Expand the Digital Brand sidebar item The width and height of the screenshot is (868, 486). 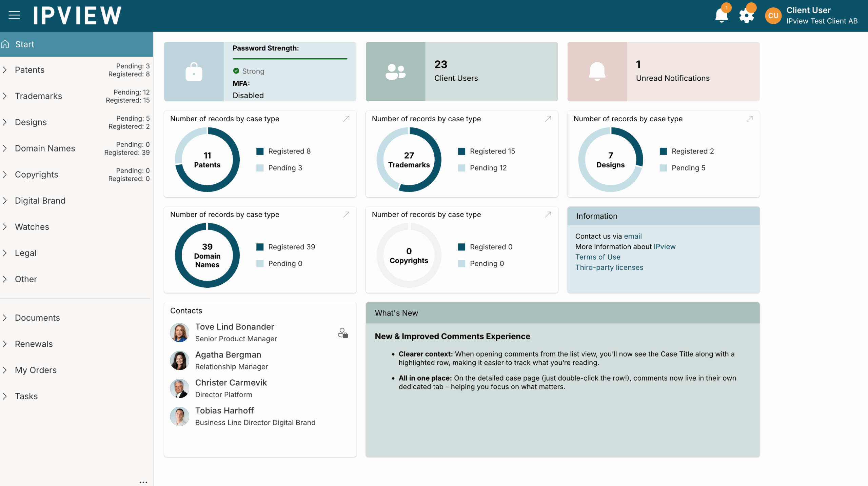5,201
